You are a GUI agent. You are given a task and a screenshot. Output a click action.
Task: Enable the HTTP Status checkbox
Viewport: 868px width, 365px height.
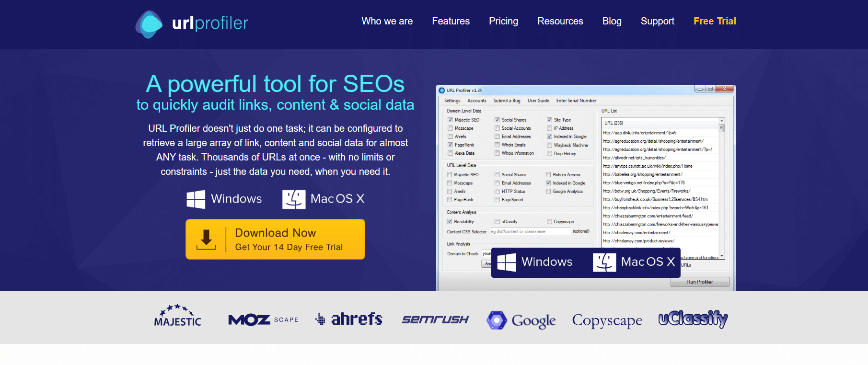click(498, 191)
